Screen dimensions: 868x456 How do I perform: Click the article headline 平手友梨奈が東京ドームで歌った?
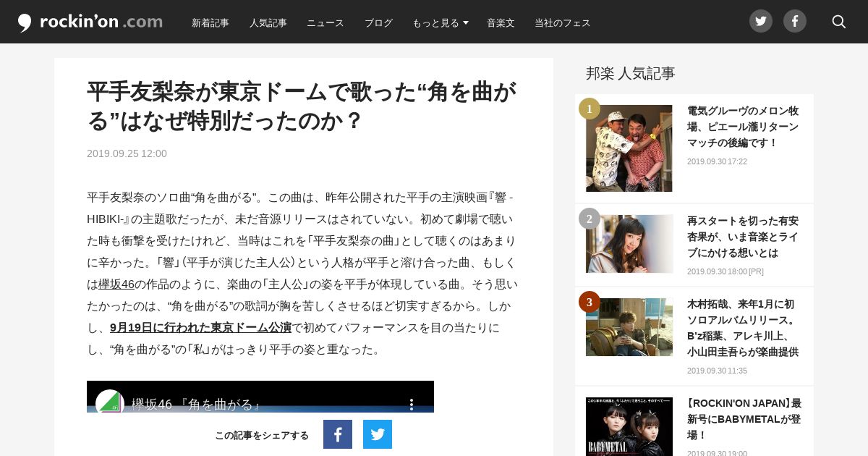pos(302,106)
